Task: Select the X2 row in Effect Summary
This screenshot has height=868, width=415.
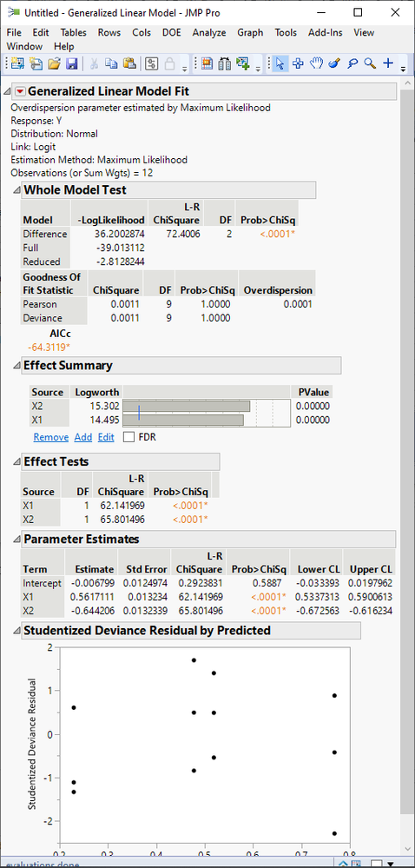Action: pos(181,407)
